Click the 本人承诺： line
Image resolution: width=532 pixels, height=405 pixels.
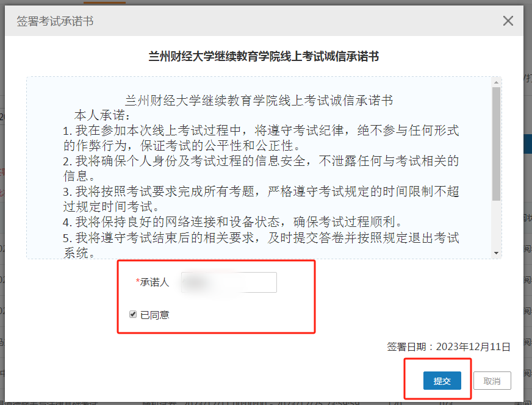pyautogui.click(x=102, y=115)
